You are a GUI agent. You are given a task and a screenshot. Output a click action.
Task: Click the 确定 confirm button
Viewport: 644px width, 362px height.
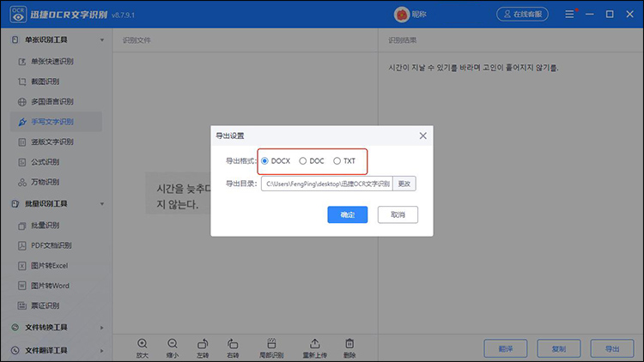(x=348, y=214)
